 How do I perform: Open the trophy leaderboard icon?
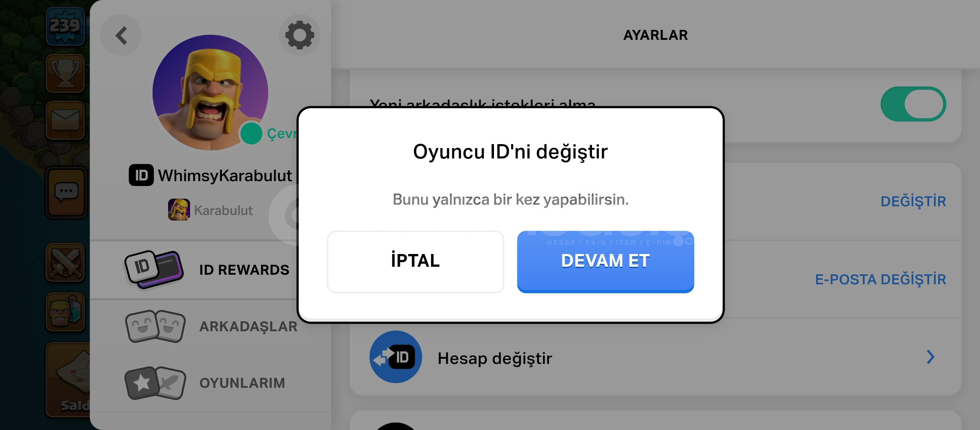[65, 74]
